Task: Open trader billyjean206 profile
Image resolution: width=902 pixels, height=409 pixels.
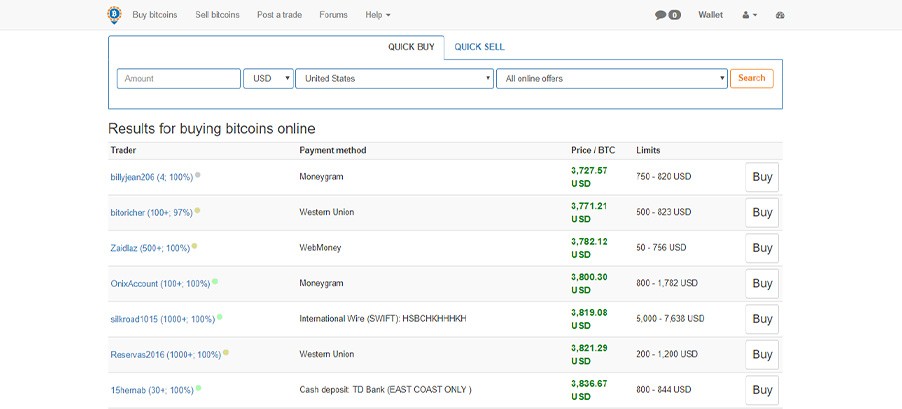Action: click(152, 177)
